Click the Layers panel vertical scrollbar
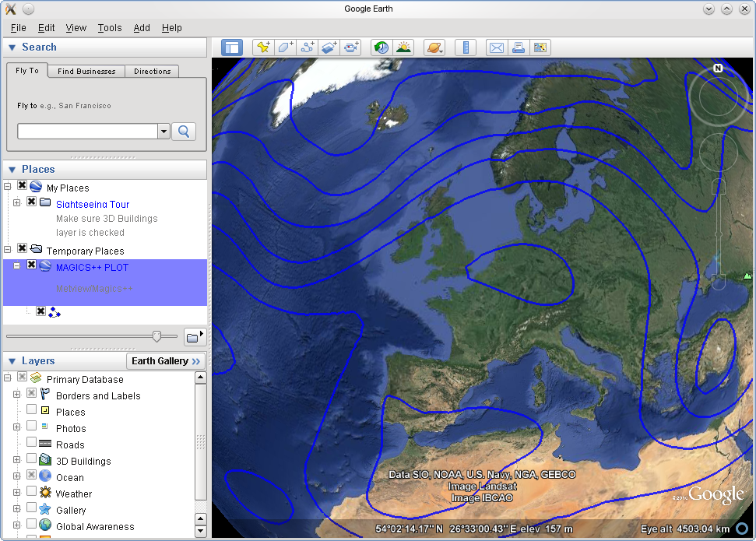Image resolution: width=756 pixels, height=541 pixels. 201,442
